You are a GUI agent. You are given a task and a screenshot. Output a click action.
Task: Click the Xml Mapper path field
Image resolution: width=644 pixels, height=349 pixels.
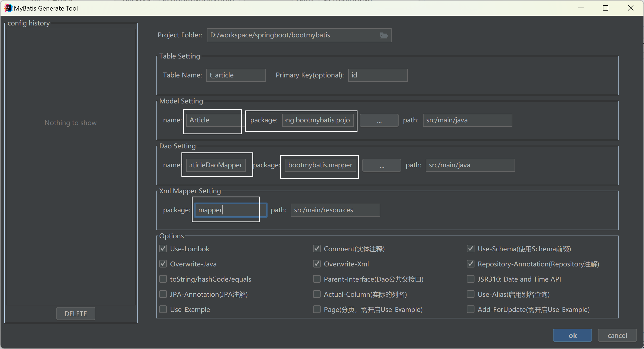tap(335, 210)
